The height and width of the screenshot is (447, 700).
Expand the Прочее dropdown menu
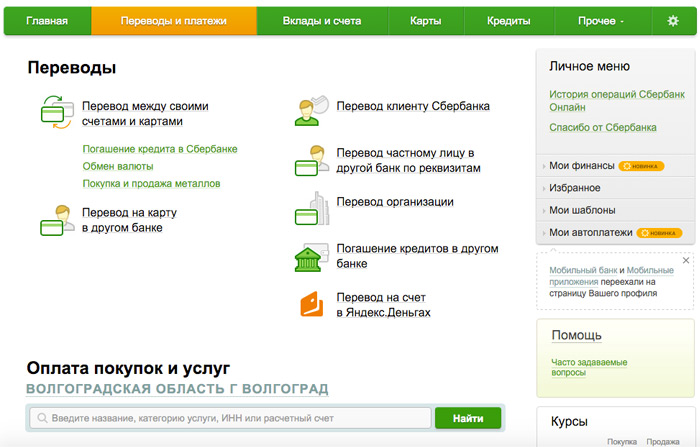[x=601, y=21]
